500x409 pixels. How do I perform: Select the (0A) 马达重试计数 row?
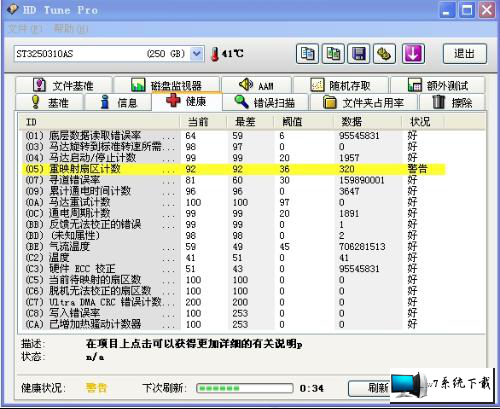click(233, 202)
